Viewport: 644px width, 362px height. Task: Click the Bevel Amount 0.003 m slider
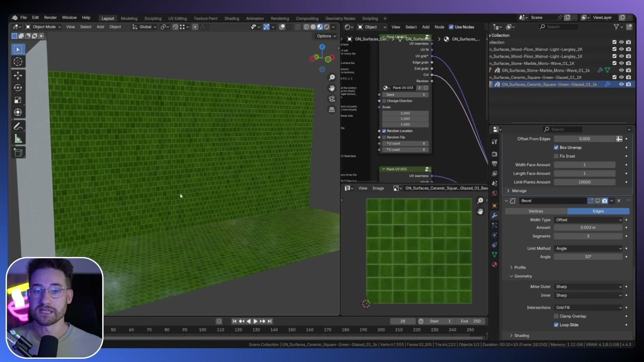pos(588,228)
